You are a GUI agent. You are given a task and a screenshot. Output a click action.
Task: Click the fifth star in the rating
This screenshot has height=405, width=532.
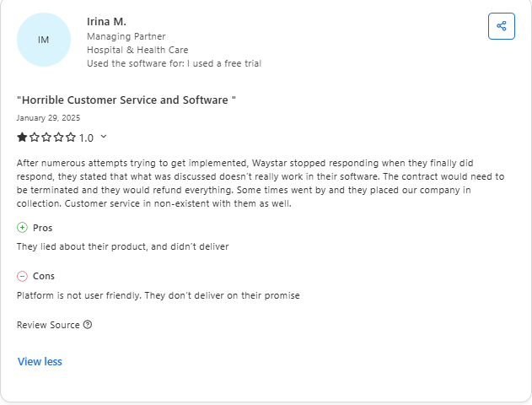(x=71, y=137)
